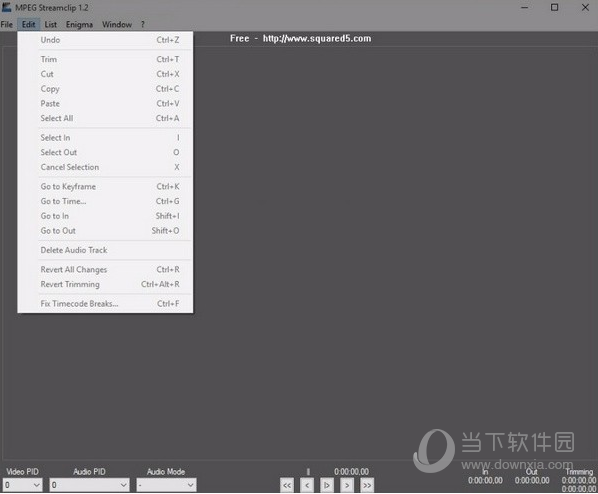Open the File menu
This screenshot has height=494, width=598.
pos(6,24)
